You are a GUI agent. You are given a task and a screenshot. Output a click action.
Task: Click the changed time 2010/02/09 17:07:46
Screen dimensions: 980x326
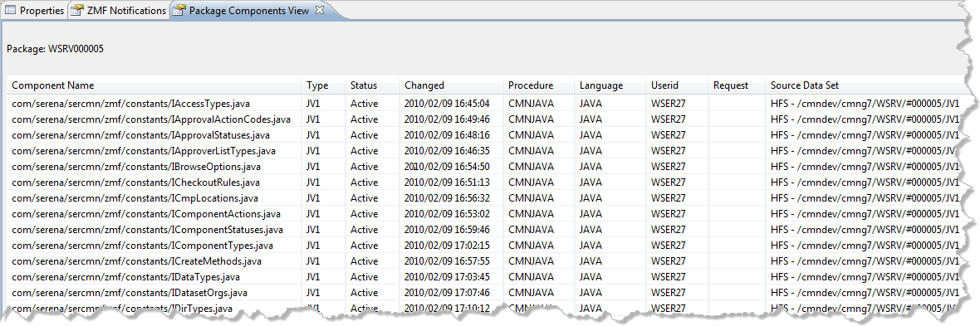[447, 292]
